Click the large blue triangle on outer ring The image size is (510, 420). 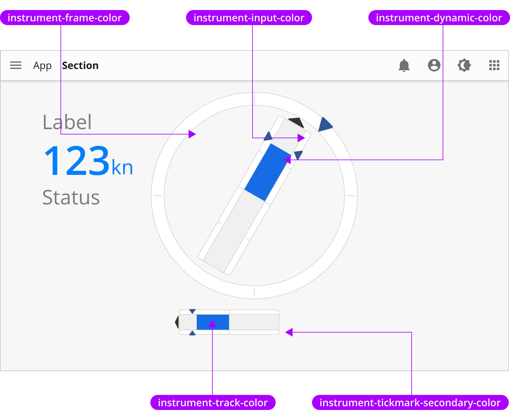[x=325, y=125]
